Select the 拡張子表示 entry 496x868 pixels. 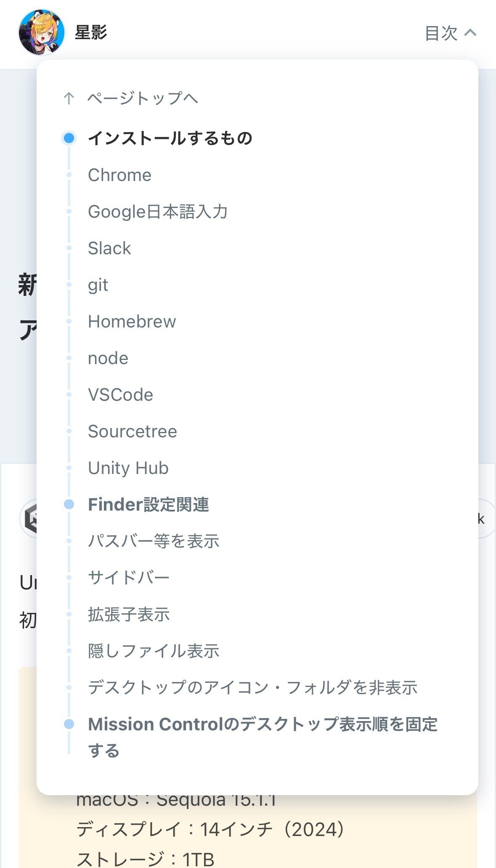(129, 614)
